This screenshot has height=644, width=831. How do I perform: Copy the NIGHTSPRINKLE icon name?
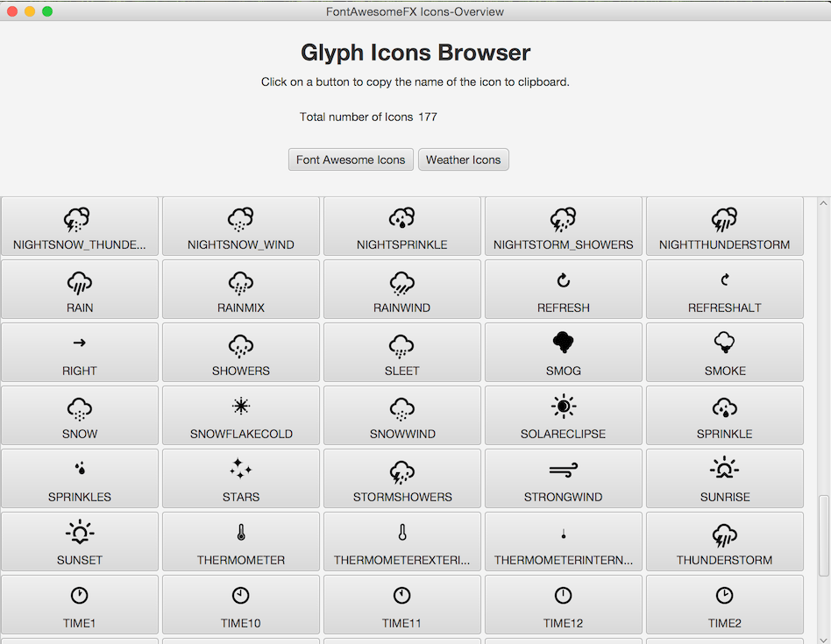coord(401,226)
